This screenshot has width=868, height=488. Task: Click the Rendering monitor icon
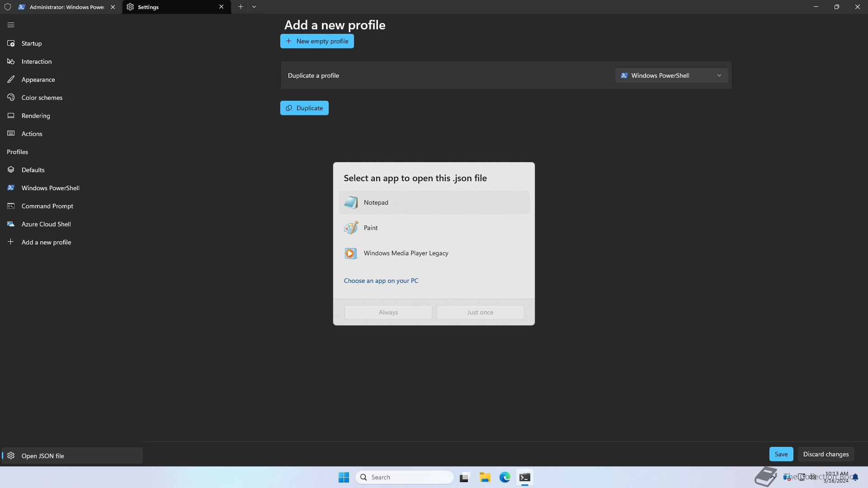[11, 116]
